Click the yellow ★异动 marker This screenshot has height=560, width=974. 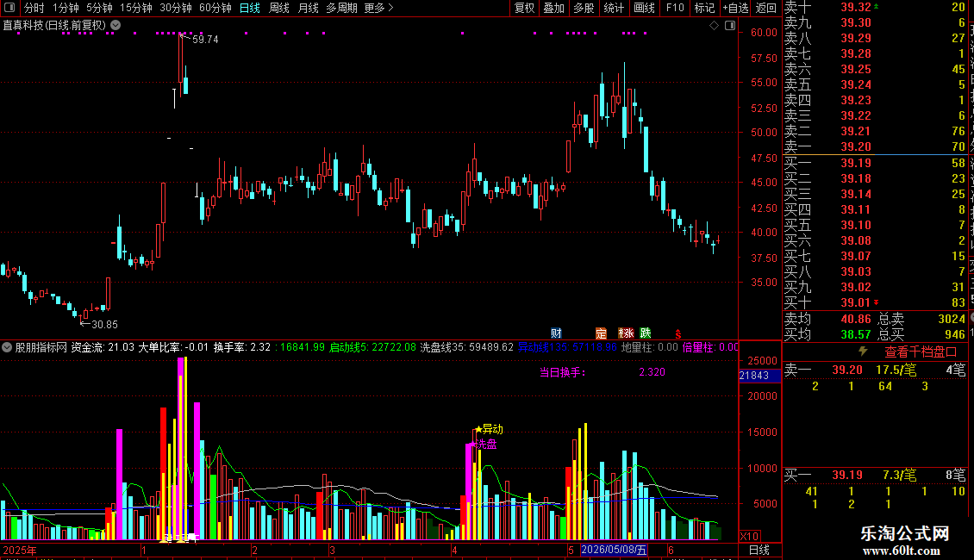point(489,429)
